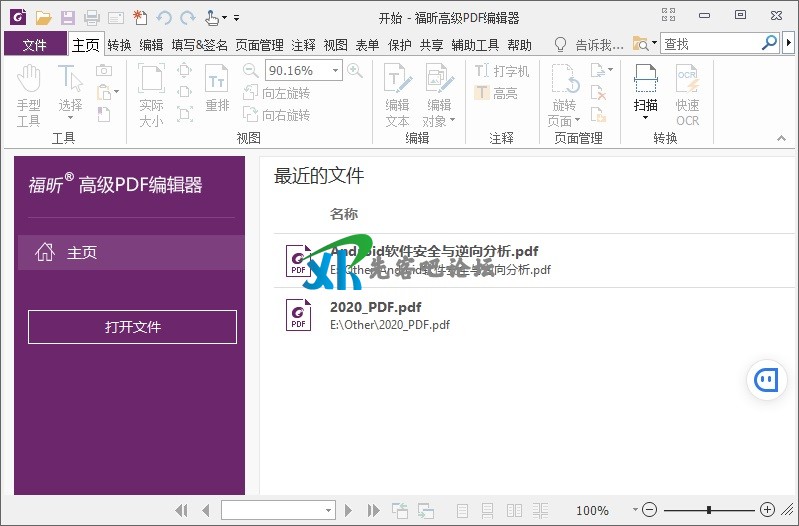The width and height of the screenshot is (799, 526).
Task: Click the 打开文件 (Open File) button
Action: point(132,327)
